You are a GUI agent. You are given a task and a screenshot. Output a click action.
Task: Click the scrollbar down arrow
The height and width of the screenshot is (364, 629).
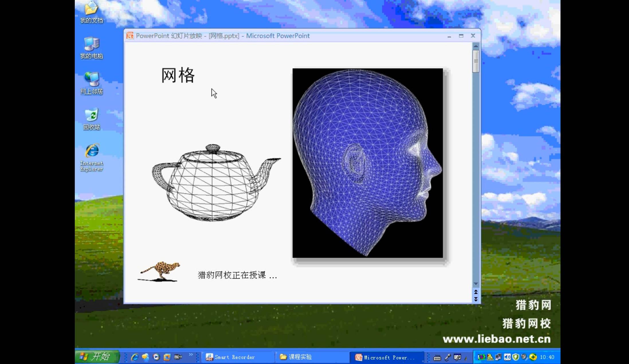(476, 283)
